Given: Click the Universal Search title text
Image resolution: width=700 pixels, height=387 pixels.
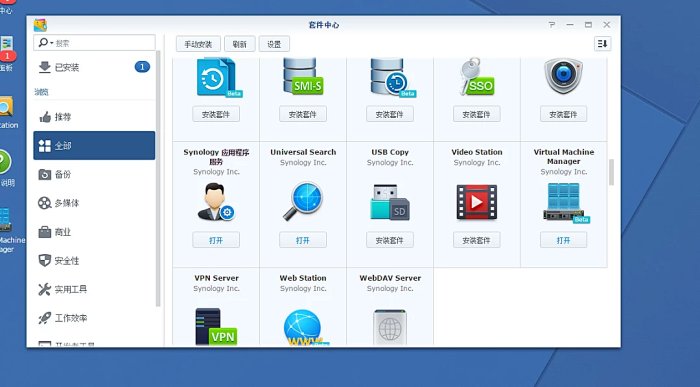Looking at the screenshot, I should click(x=303, y=152).
